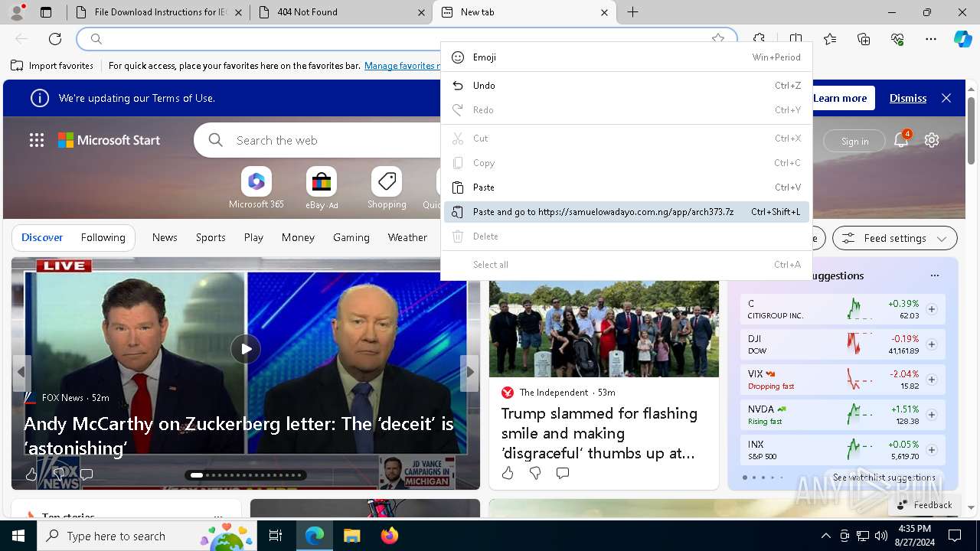
Task: Go to previous carousel story arrow
Action: click(21, 372)
